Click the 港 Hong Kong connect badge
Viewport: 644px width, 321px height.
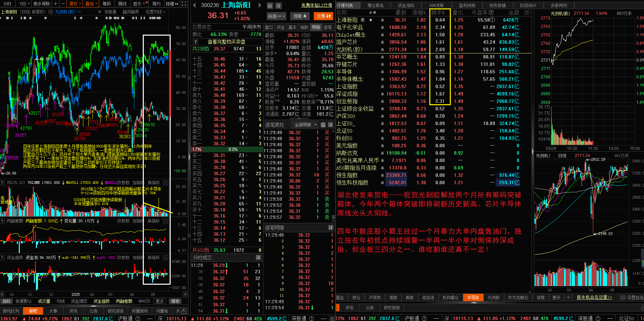[x=278, y=6]
